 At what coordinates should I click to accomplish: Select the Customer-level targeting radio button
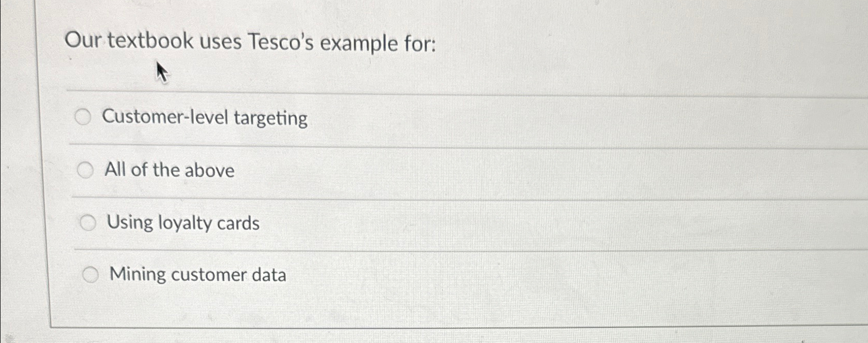(x=83, y=118)
